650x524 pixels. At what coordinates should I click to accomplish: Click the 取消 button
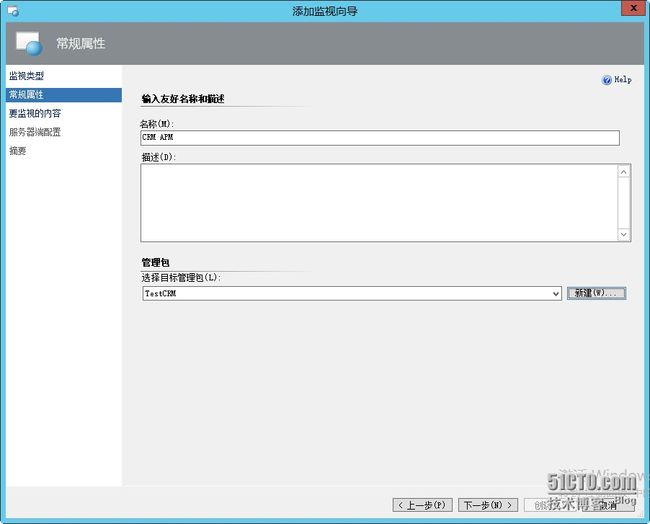pos(608,505)
